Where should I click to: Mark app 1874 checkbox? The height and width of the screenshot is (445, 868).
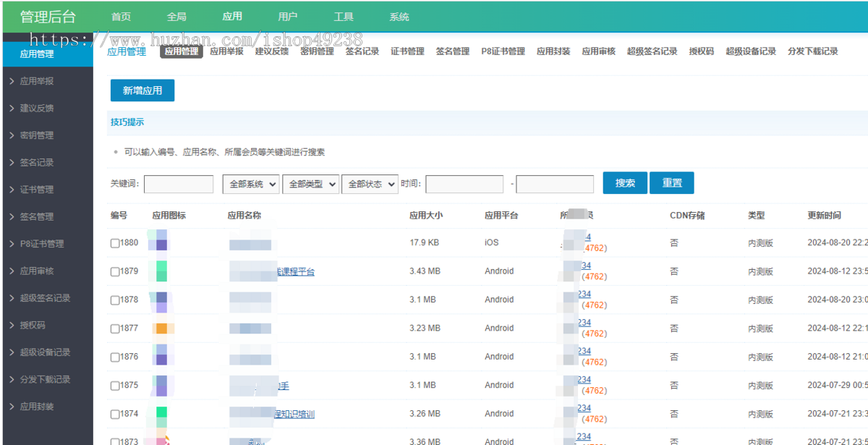[115, 415]
